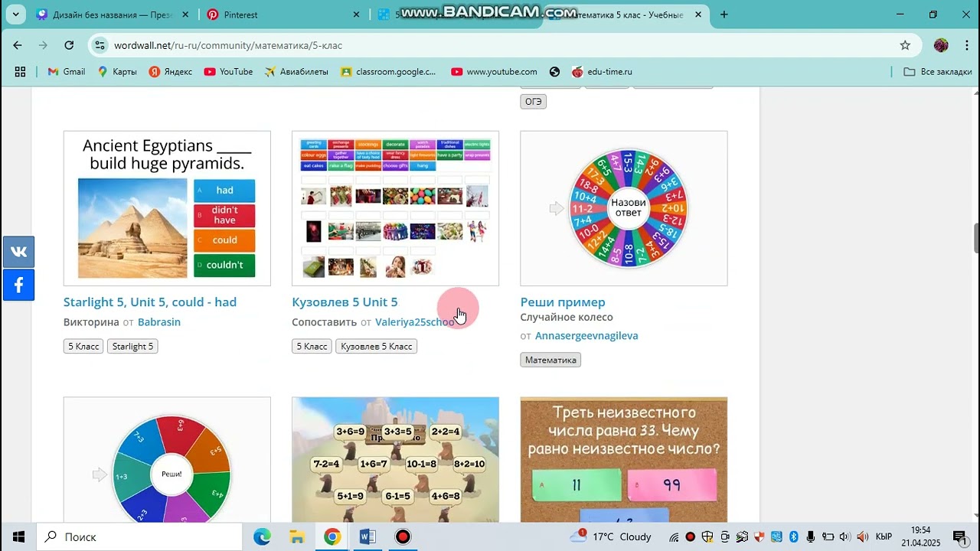Open the browser three-dot menu
This screenshot has height=551, width=980.
pos(965,45)
